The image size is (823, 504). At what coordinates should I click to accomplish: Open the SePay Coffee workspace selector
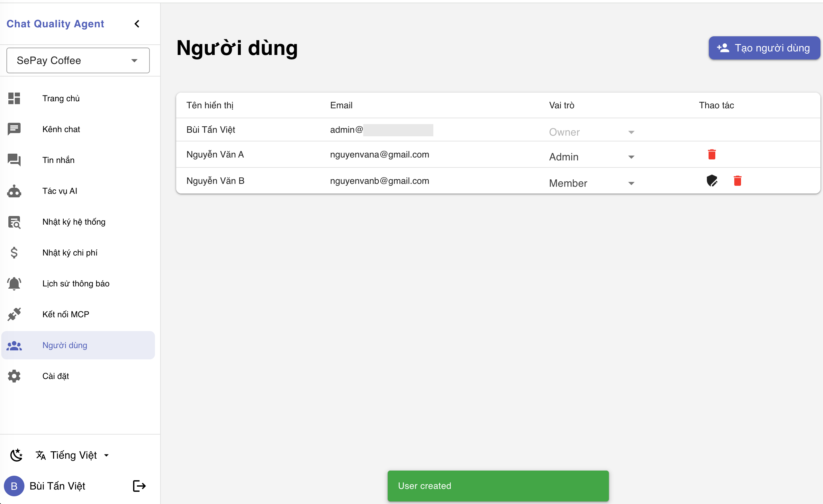[77, 60]
